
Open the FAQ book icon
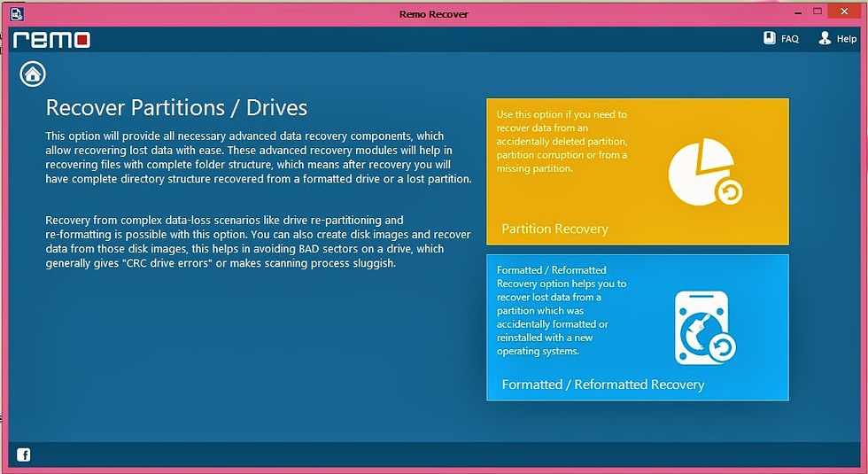[x=770, y=38]
